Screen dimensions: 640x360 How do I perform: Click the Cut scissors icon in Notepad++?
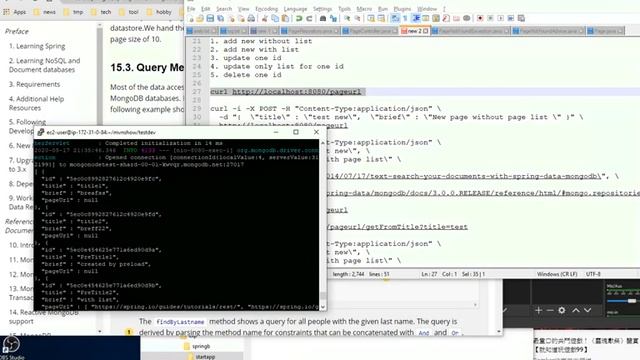tap(264, 18)
